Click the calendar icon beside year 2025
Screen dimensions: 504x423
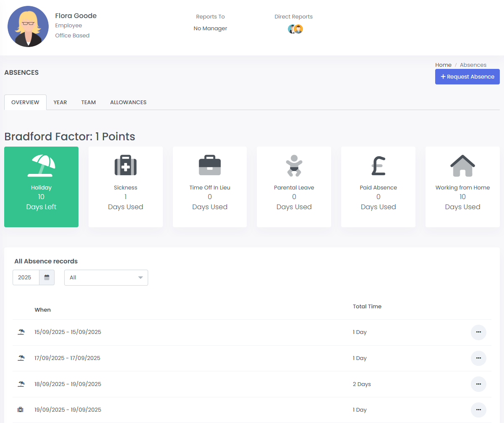[47, 278]
